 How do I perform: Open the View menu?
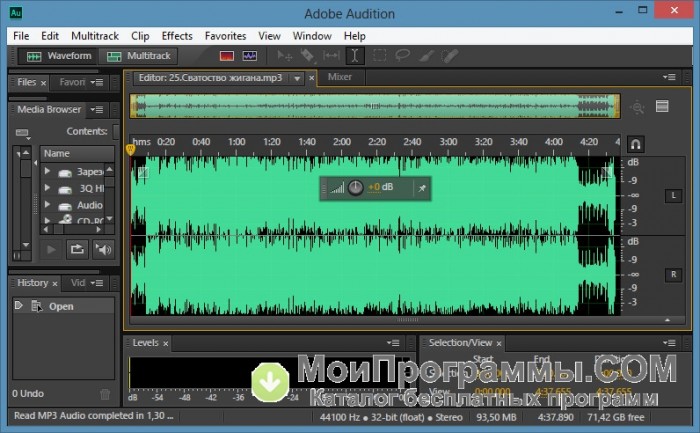point(269,36)
